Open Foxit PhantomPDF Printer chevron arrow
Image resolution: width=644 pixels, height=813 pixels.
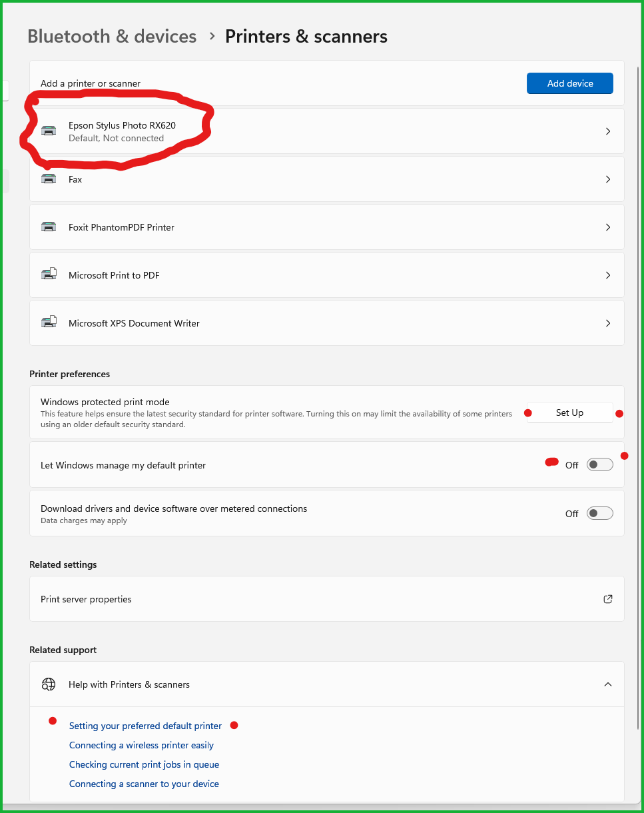tap(608, 227)
